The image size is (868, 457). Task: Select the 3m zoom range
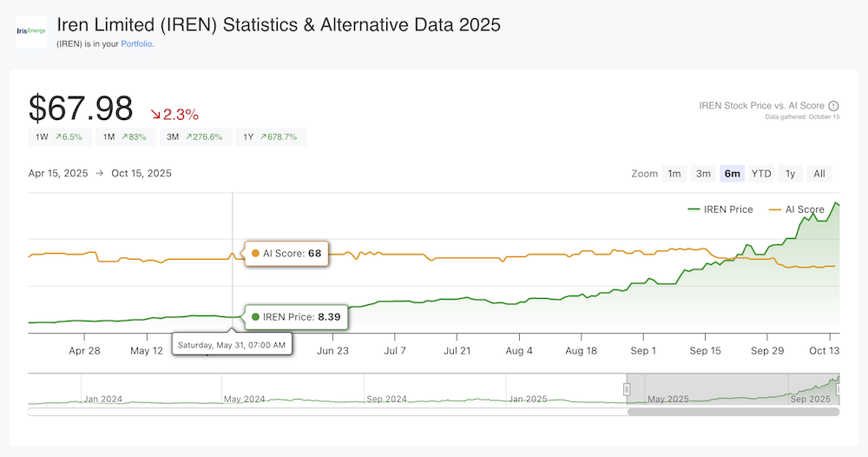[x=703, y=174]
